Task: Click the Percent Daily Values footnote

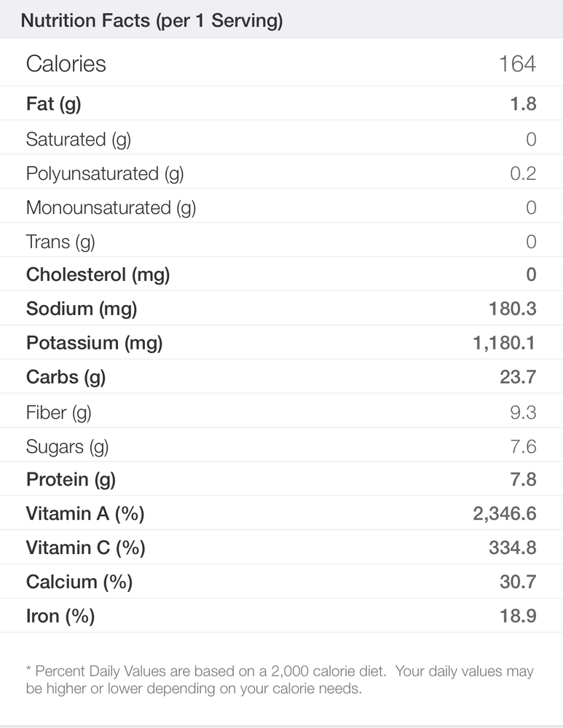Action: click(x=280, y=679)
